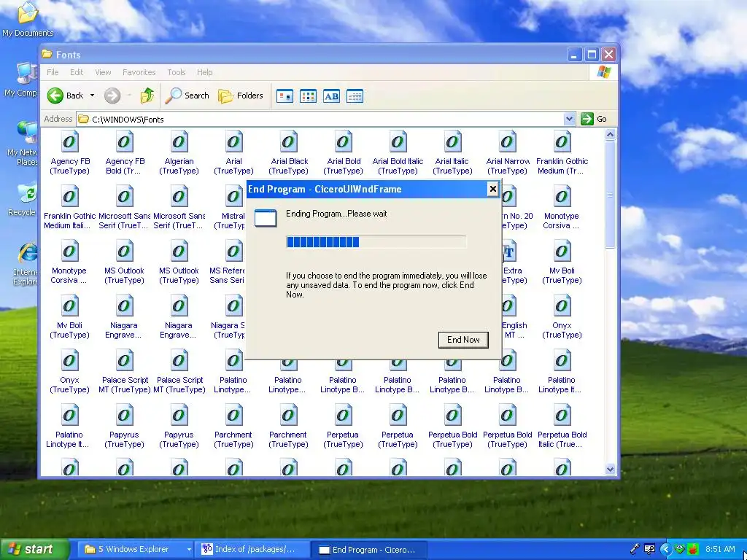Click the Fonts window vertical scrollbar thumb

tap(611, 194)
